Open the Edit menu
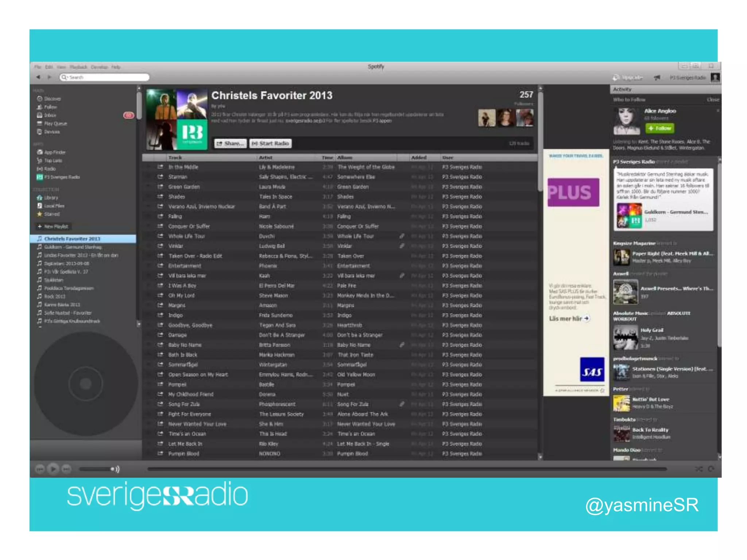This screenshot has width=747, height=560. [49, 67]
